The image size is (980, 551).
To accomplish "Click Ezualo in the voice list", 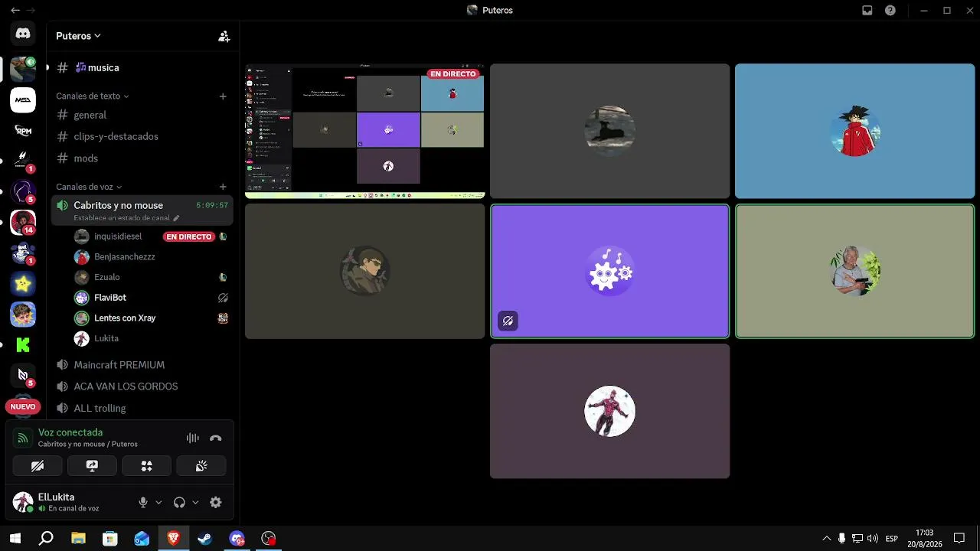I will (x=150, y=277).
